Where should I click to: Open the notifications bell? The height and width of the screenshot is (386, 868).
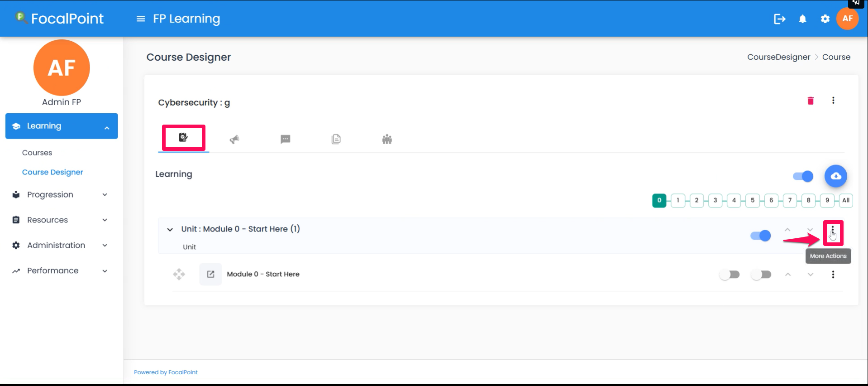coord(802,19)
